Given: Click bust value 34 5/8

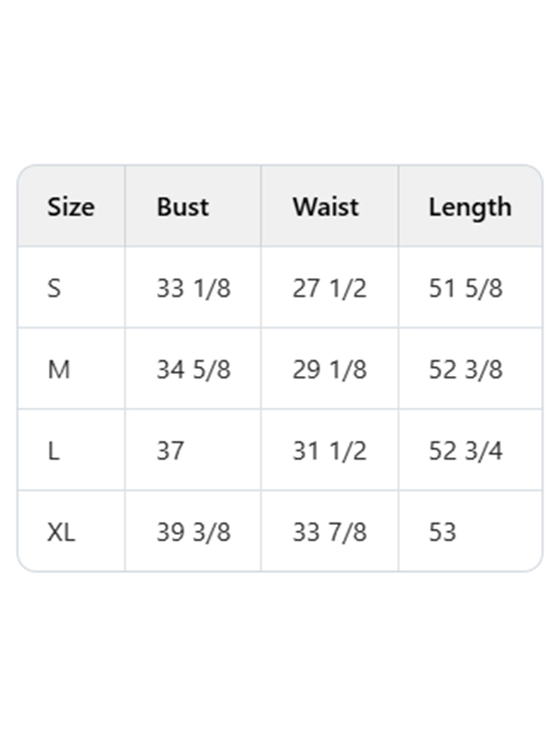Looking at the screenshot, I should tap(193, 370).
